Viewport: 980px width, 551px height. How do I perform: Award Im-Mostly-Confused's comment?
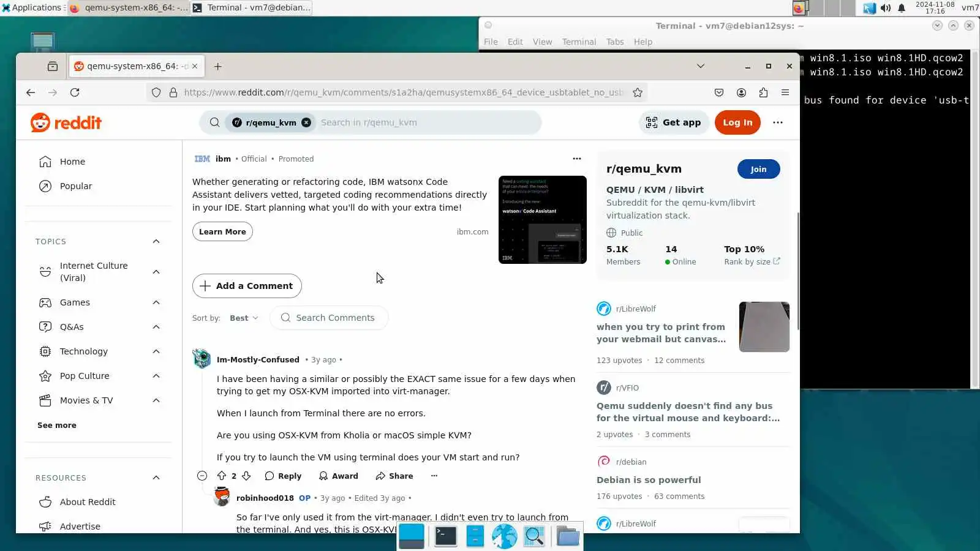tap(339, 476)
